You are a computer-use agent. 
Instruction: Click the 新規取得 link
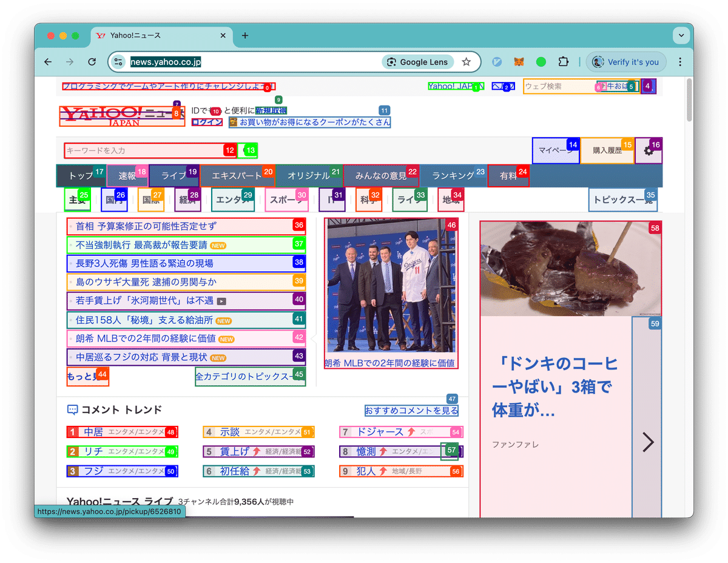(x=271, y=110)
